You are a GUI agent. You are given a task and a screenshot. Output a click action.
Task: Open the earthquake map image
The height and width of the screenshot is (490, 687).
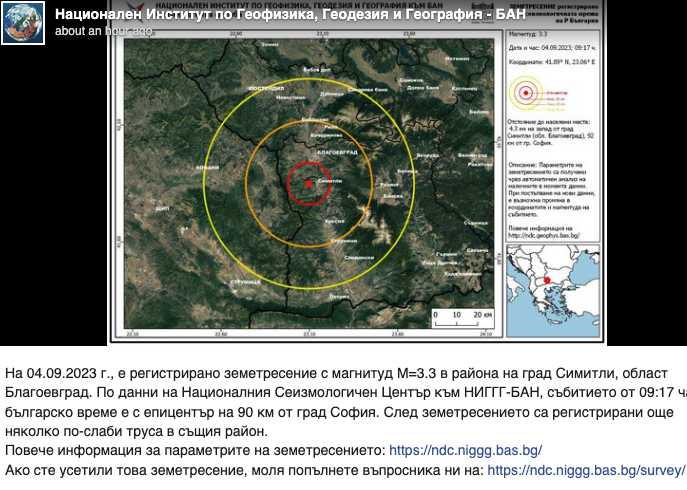pyautogui.click(x=357, y=173)
